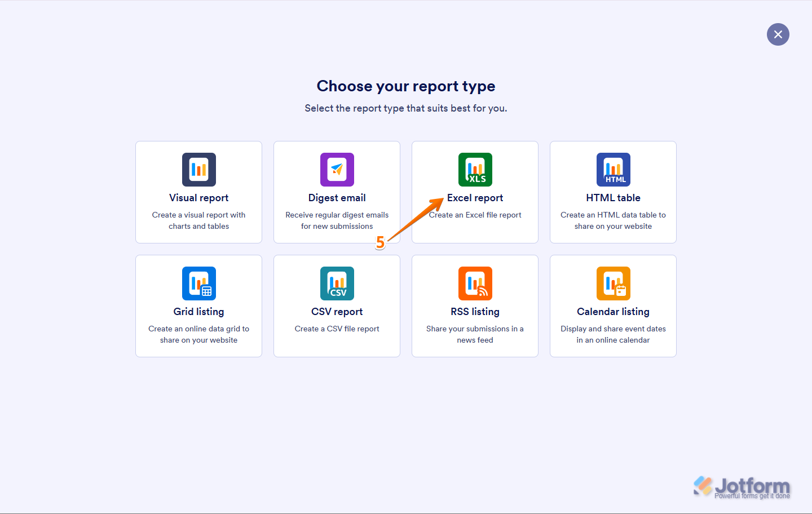Image resolution: width=812 pixels, height=514 pixels.
Task: Choose the Calendar listing title
Action: pyautogui.click(x=613, y=312)
